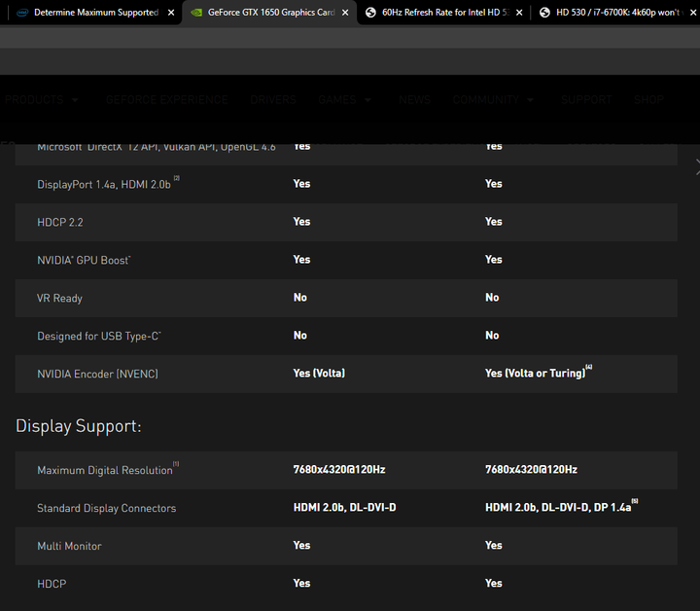Click first No in VR Ready row
700x611 pixels.
coord(300,298)
